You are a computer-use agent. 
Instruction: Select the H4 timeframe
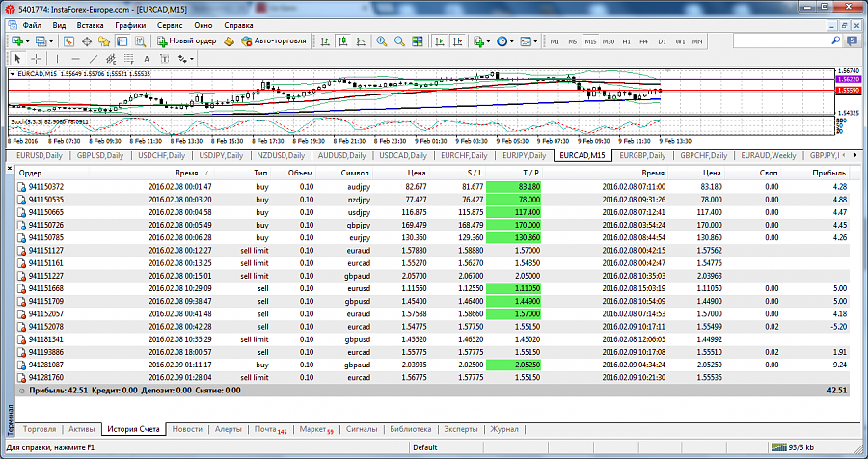tap(644, 41)
